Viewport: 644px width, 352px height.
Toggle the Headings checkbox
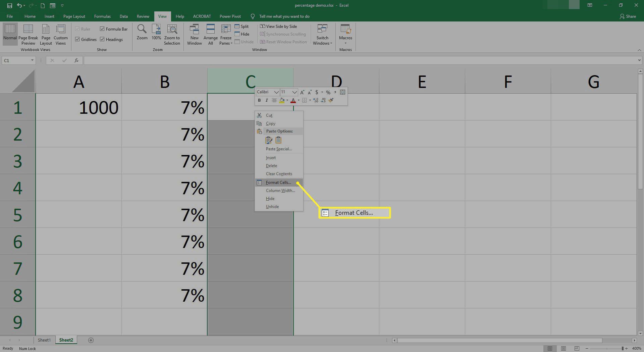[x=102, y=39]
